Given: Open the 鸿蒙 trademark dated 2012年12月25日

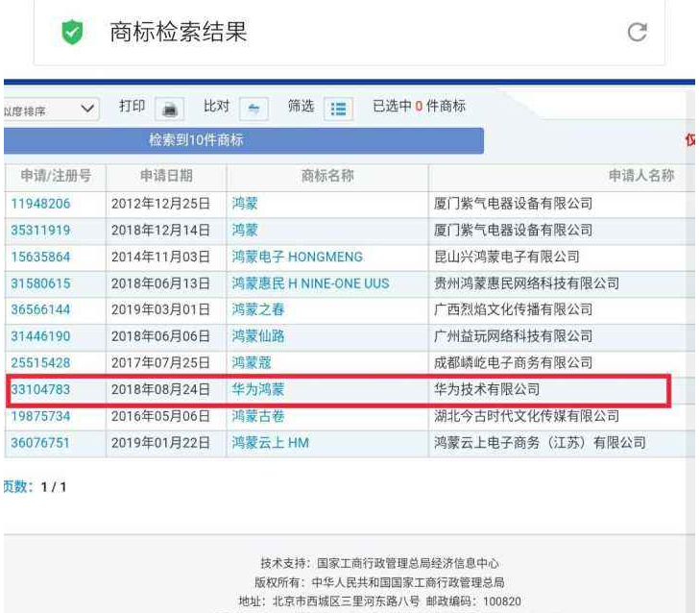Looking at the screenshot, I should [x=245, y=204].
